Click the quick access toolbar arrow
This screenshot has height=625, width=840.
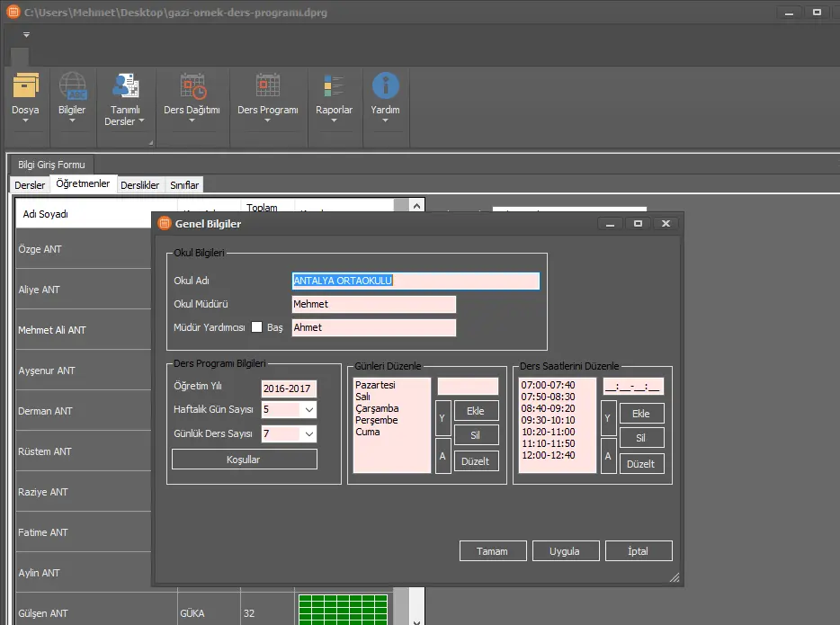[x=26, y=34]
